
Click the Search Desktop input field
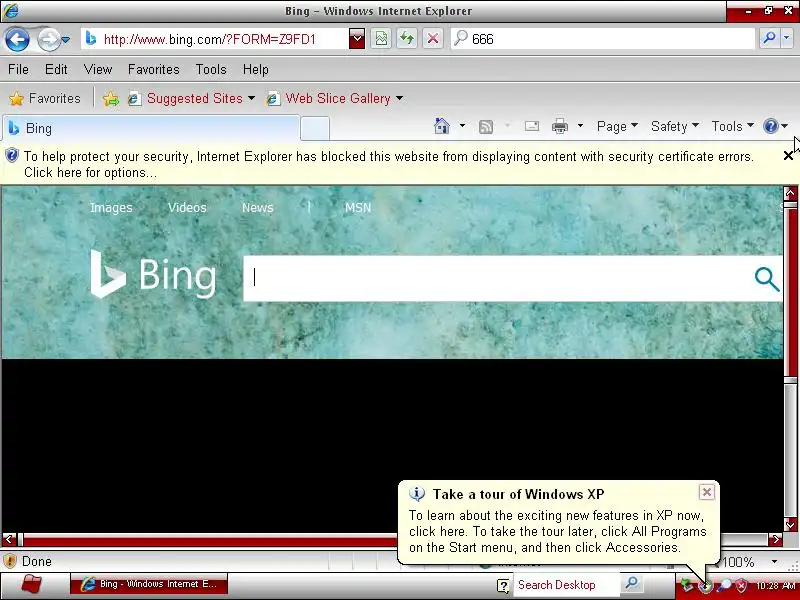click(566, 585)
